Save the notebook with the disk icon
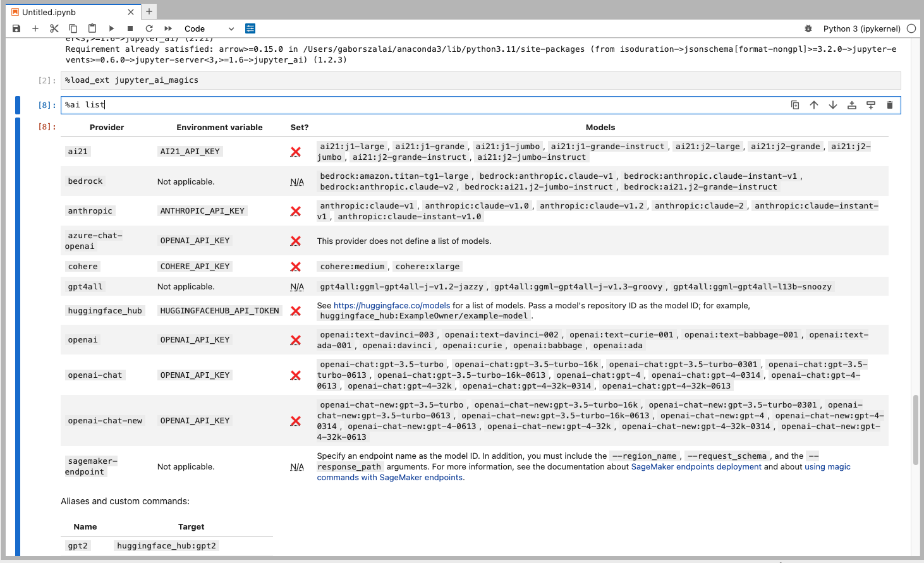 (x=16, y=28)
